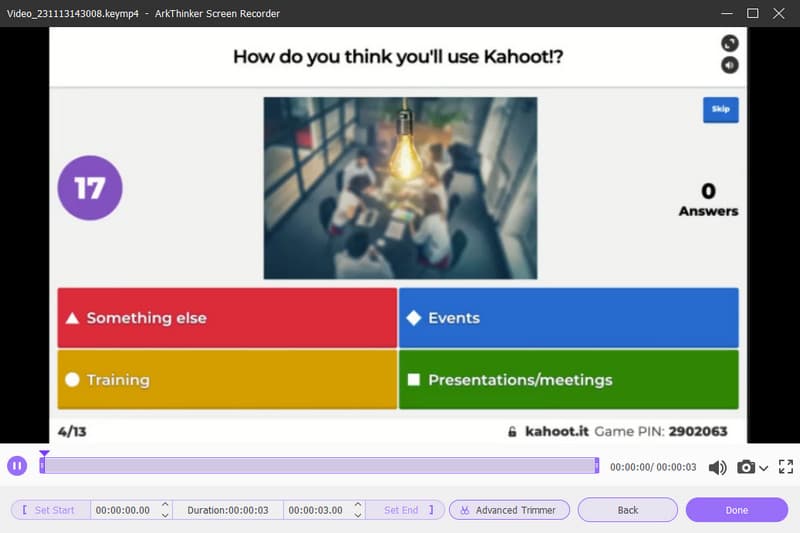Click the left trim handle on timeline

42,465
